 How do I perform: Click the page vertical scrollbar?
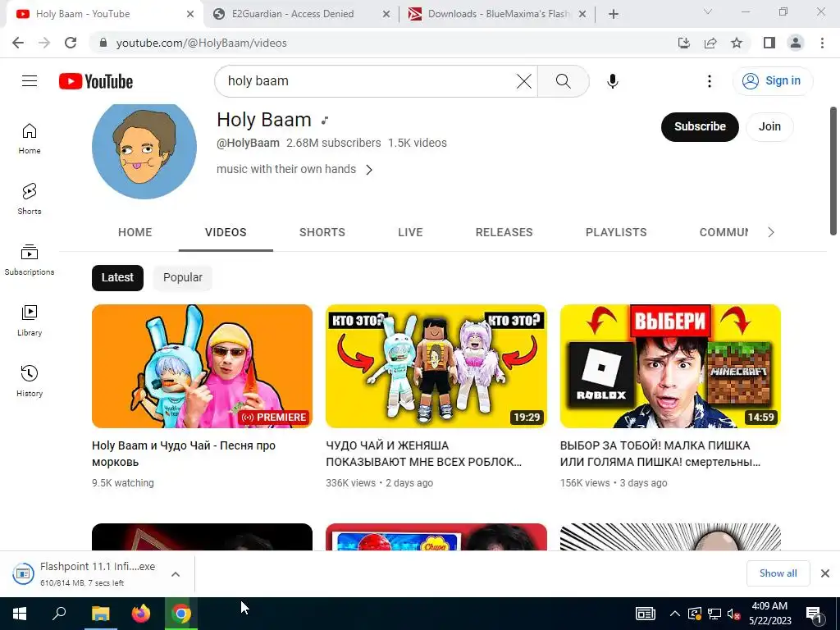point(833,171)
